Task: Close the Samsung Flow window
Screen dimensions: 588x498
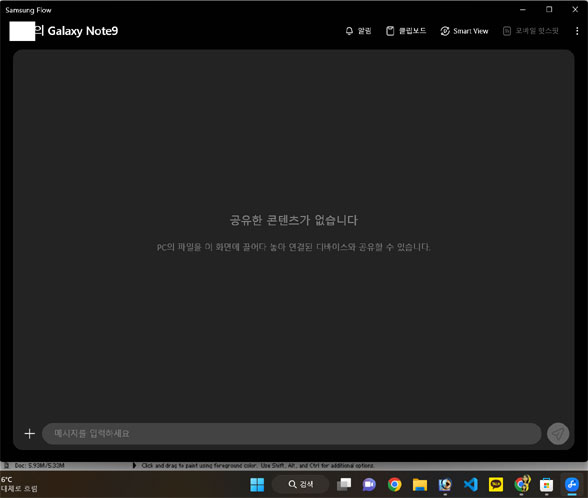Action: tap(575, 9)
